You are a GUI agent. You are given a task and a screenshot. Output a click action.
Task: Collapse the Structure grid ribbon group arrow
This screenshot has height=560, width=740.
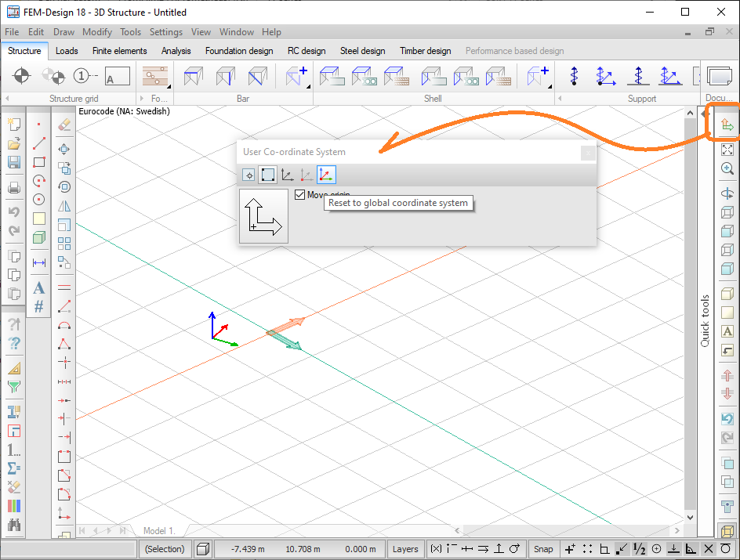7,99
